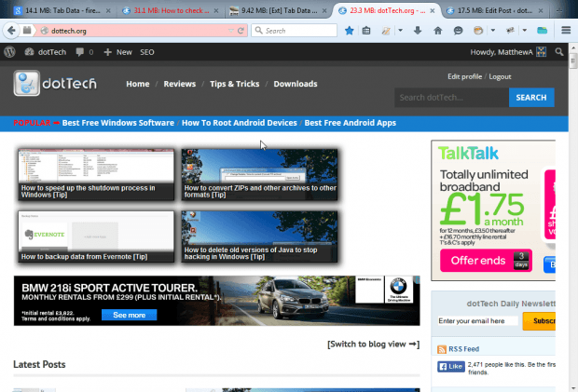Click 'Switch to blog view' link
This screenshot has height=392, width=578.
pyautogui.click(x=374, y=345)
